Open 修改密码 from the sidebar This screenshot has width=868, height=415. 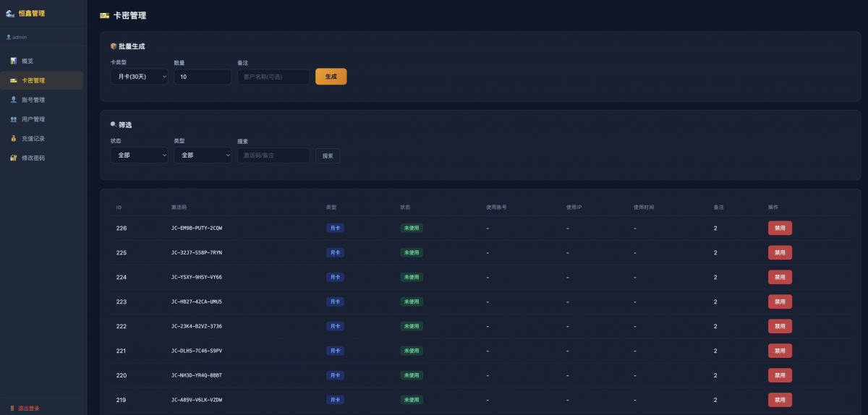pyautogui.click(x=43, y=158)
